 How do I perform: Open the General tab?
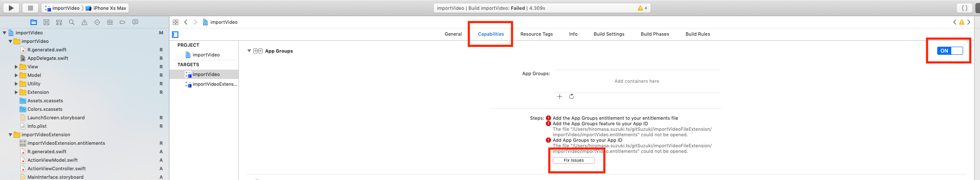[x=453, y=34]
